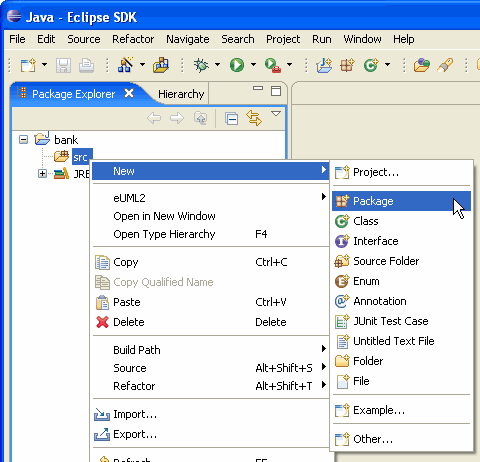Maximize the Package Explorer view

(x=276, y=91)
